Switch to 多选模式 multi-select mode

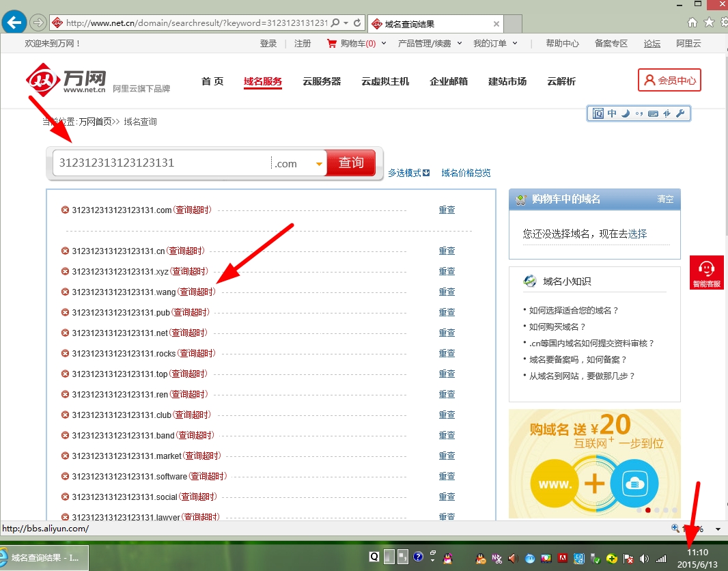click(x=408, y=173)
